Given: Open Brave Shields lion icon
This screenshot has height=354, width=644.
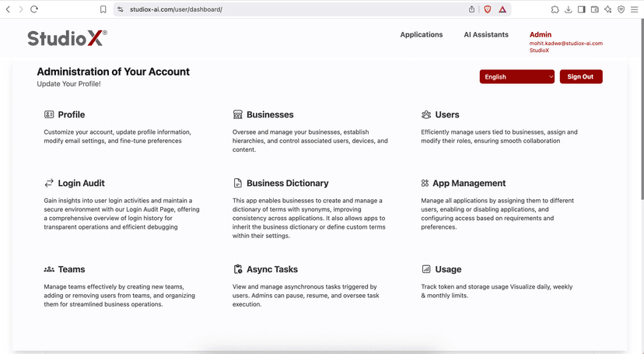Looking at the screenshot, I should click(488, 9).
